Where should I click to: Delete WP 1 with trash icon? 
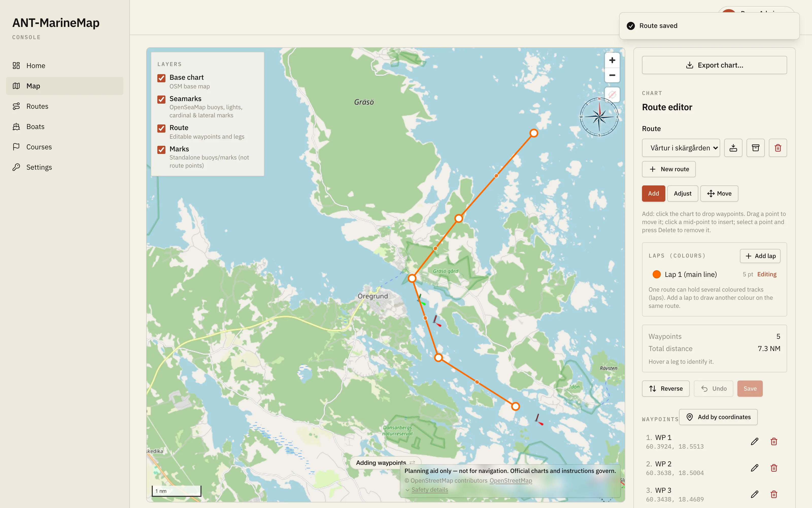(774, 441)
